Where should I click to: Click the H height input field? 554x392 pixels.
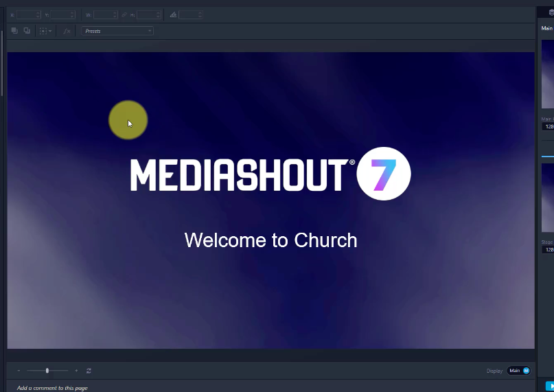click(149, 15)
